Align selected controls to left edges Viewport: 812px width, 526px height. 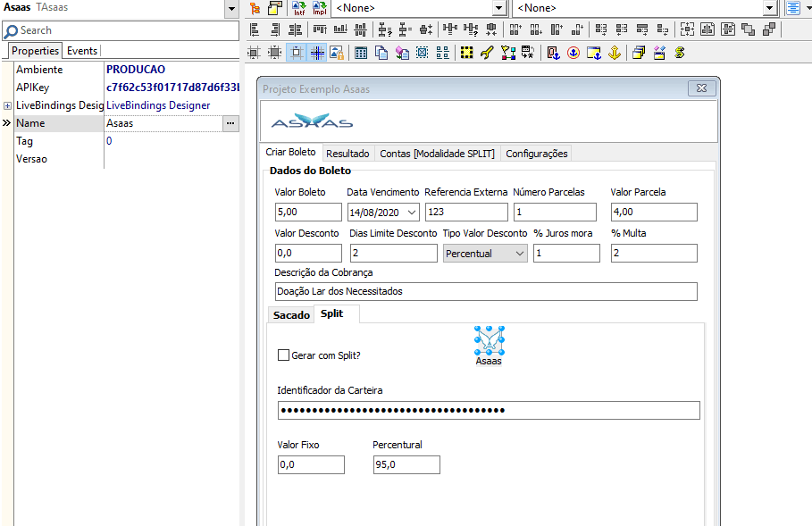click(x=255, y=29)
